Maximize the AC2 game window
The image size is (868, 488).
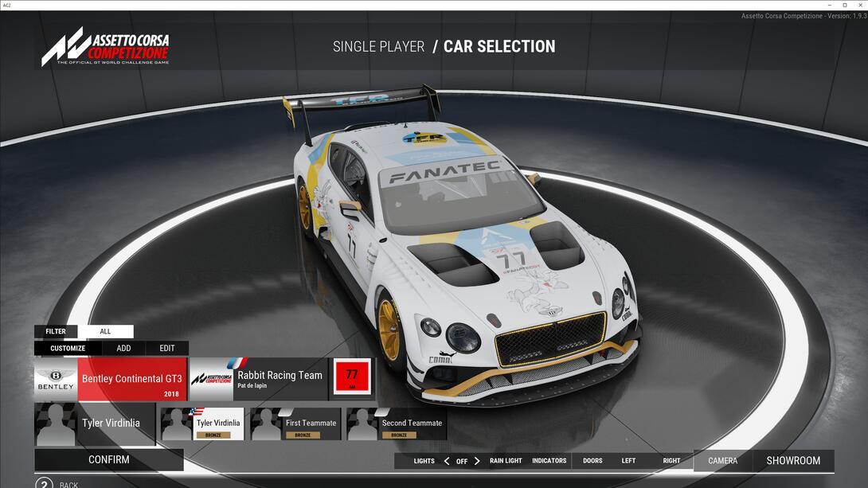(x=845, y=5)
